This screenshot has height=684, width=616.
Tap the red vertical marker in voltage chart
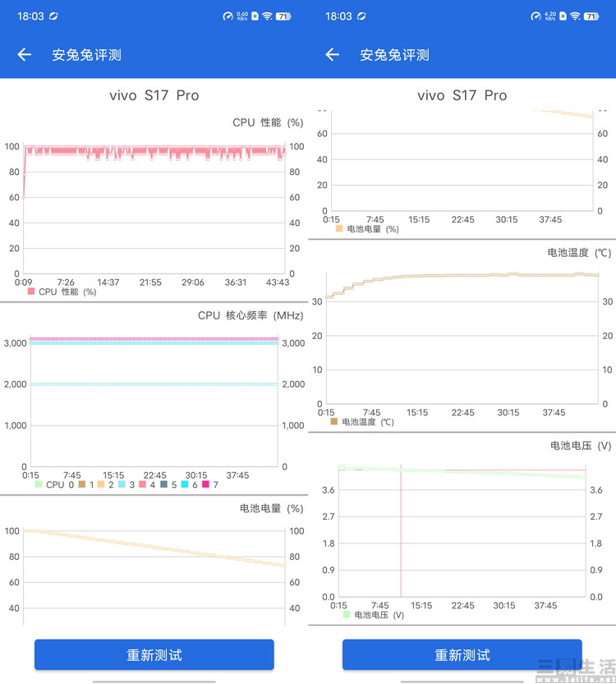[401, 531]
